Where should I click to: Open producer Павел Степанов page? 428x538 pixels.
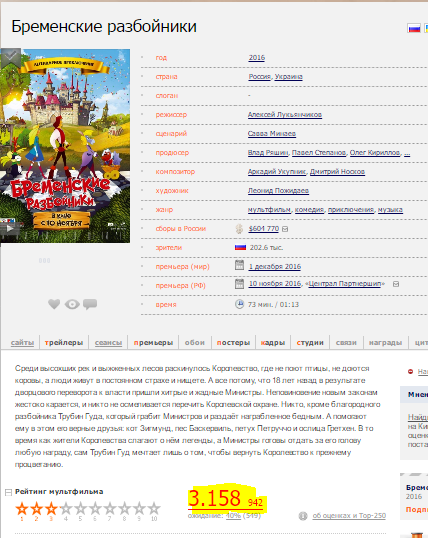point(319,153)
